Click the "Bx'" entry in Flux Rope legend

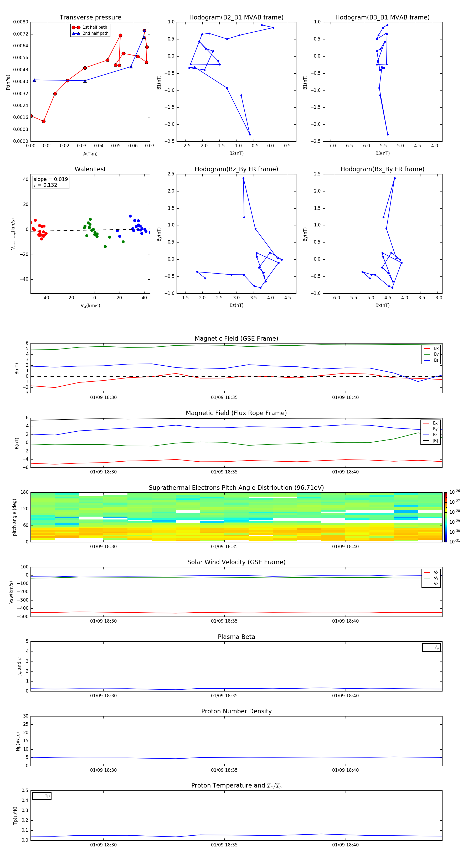pos(431,423)
